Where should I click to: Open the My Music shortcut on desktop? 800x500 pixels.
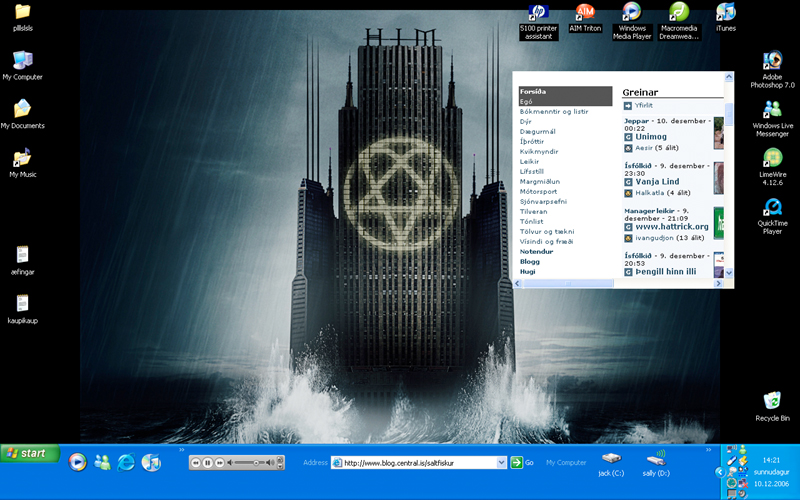22,163
